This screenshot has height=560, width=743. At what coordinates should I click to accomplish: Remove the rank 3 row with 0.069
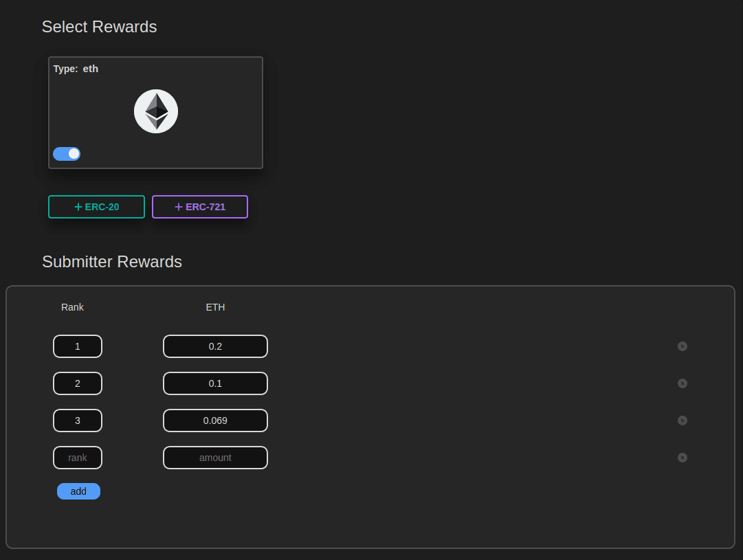click(683, 421)
